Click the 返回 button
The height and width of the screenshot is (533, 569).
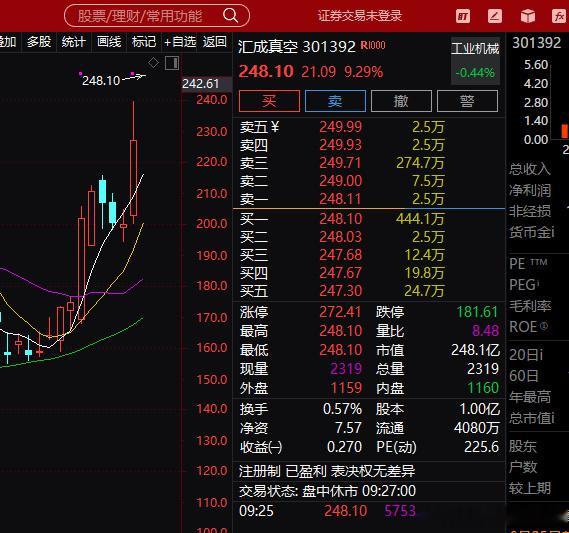coord(215,42)
